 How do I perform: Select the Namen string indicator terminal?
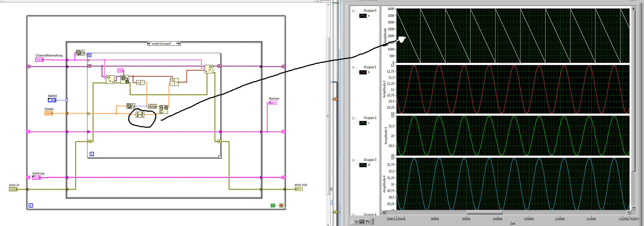click(x=273, y=103)
